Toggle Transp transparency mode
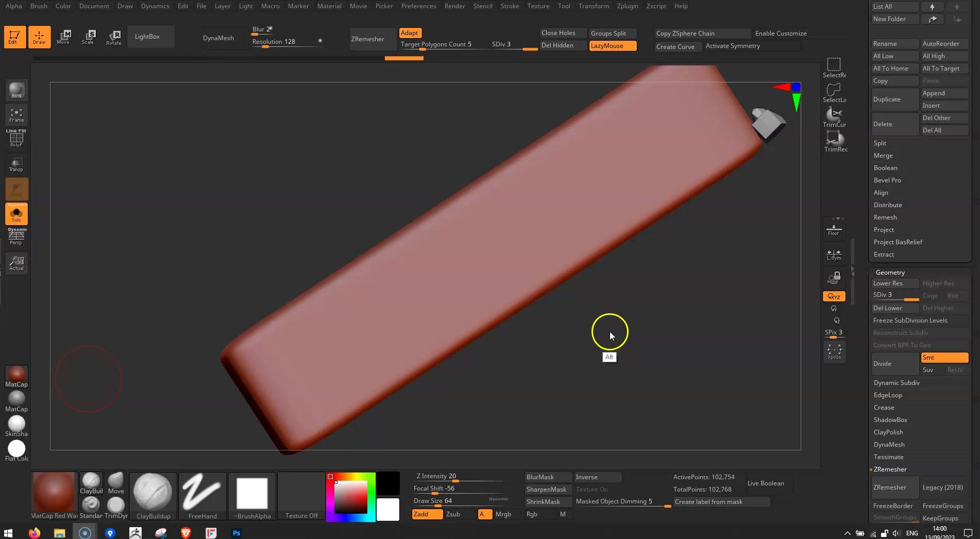This screenshot has width=980, height=539. click(16, 164)
